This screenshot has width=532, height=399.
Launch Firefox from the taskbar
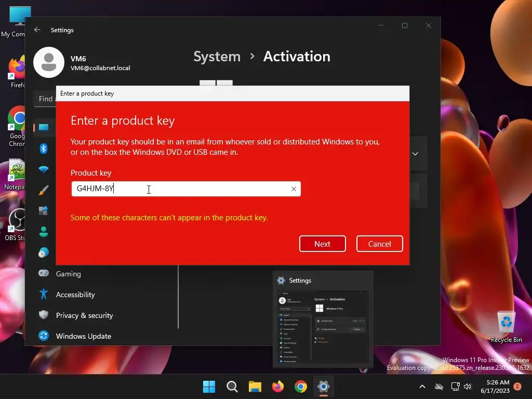(x=278, y=387)
